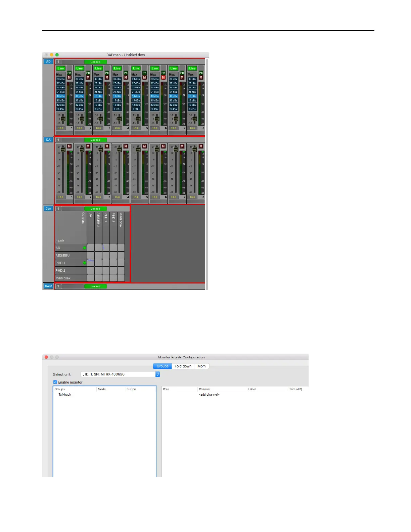Toggle Line input on AD channel 1
Screen dimensions: 411x532
pyautogui.click(x=60, y=68)
